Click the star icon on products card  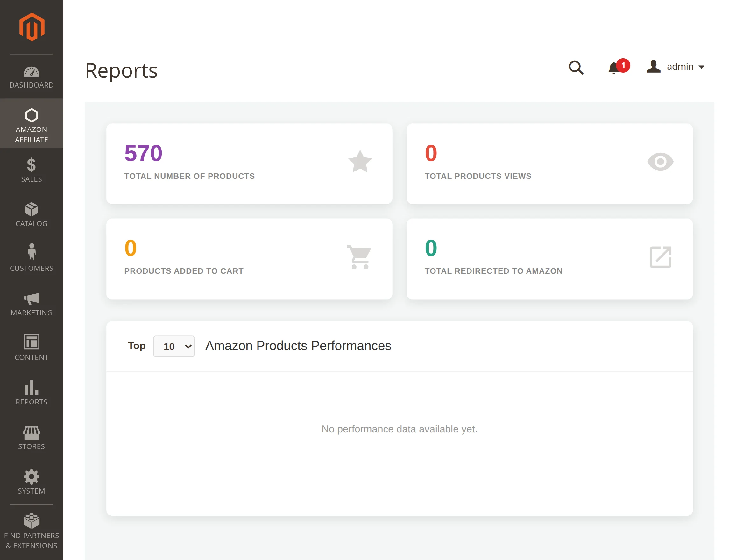tap(360, 161)
